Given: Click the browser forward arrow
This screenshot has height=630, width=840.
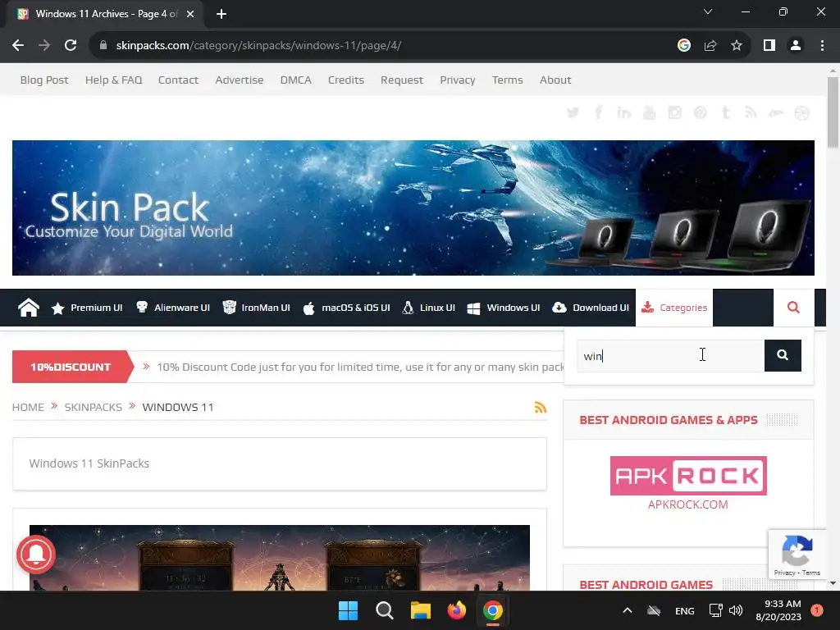Looking at the screenshot, I should click(44, 46).
